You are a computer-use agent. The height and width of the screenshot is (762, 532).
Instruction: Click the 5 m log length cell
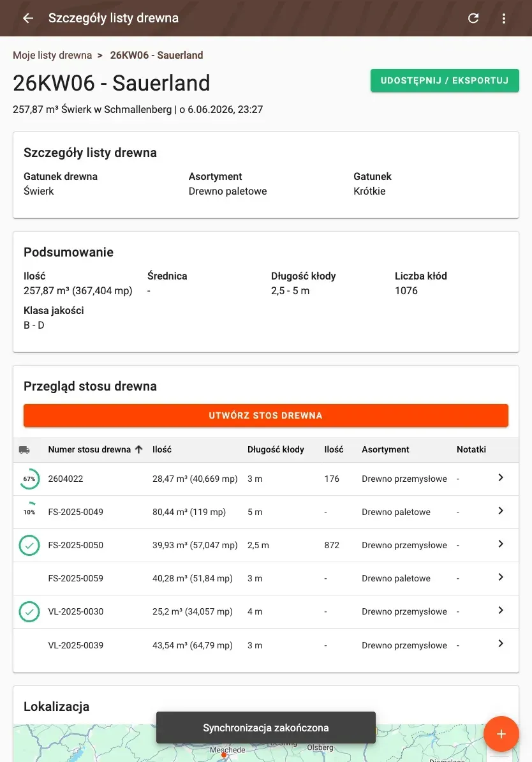pyautogui.click(x=255, y=512)
